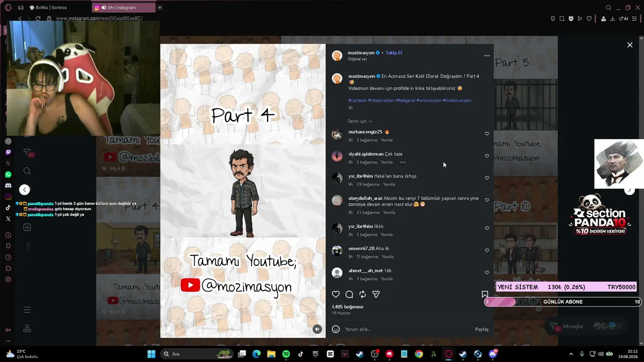
Task: Open the #belgesel hashtag
Action: 406,101
